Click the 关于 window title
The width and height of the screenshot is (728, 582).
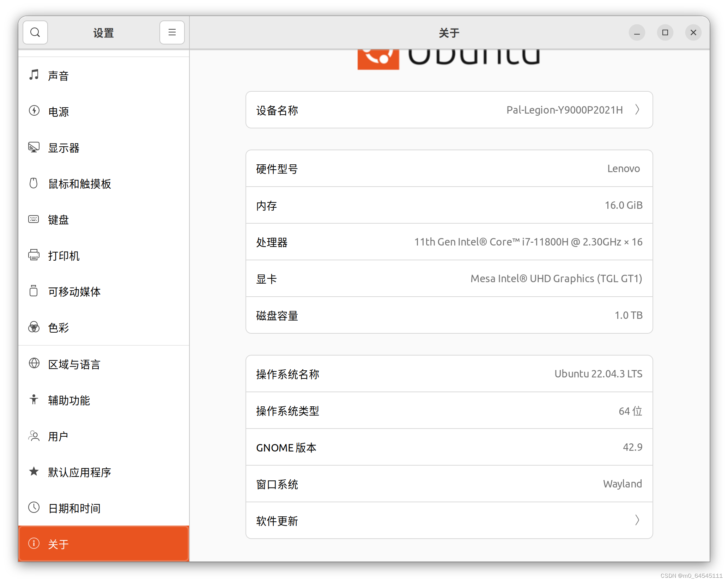[449, 33]
